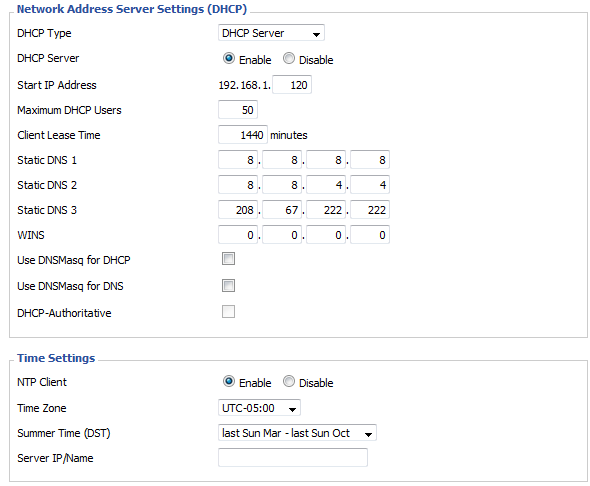
Task: Toggle the DHCP-Authoritative checkbox
Action: [x=228, y=311]
